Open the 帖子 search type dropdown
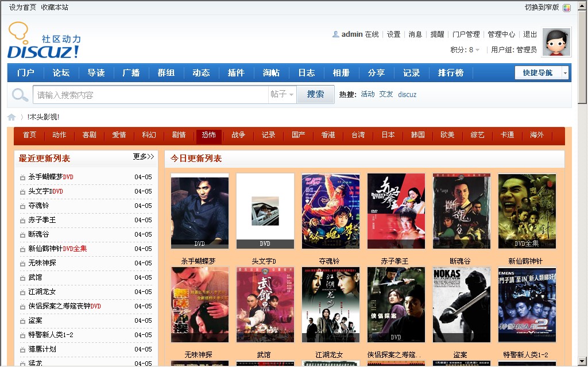This screenshot has height=367, width=588. point(282,94)
